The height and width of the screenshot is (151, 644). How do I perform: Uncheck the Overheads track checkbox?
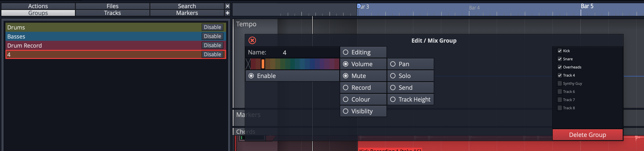coord(560,67)
